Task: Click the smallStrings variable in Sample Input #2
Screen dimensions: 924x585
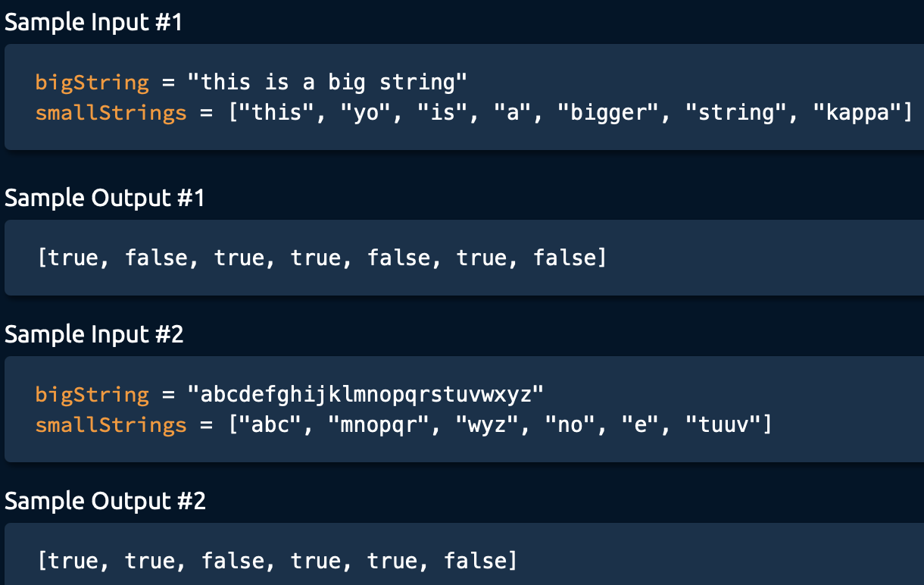Action: point(111,425)
